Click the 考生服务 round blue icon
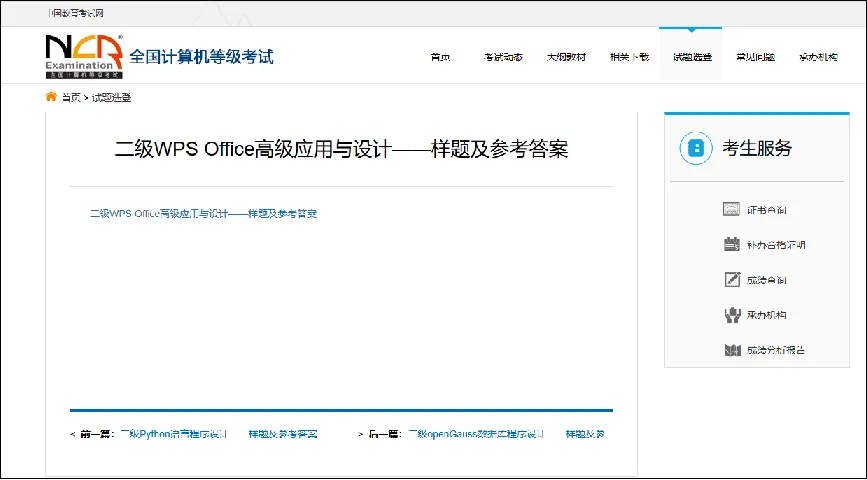 tap(696, 148)
